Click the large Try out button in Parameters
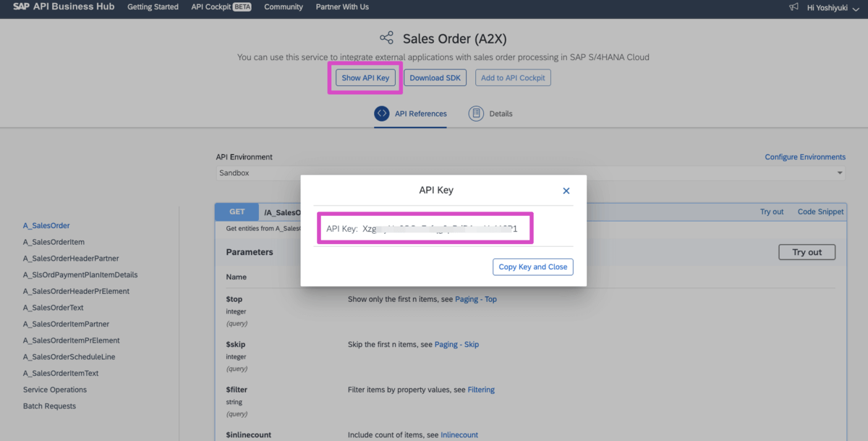This screenshot has width=868, height=441. point(807,252)
